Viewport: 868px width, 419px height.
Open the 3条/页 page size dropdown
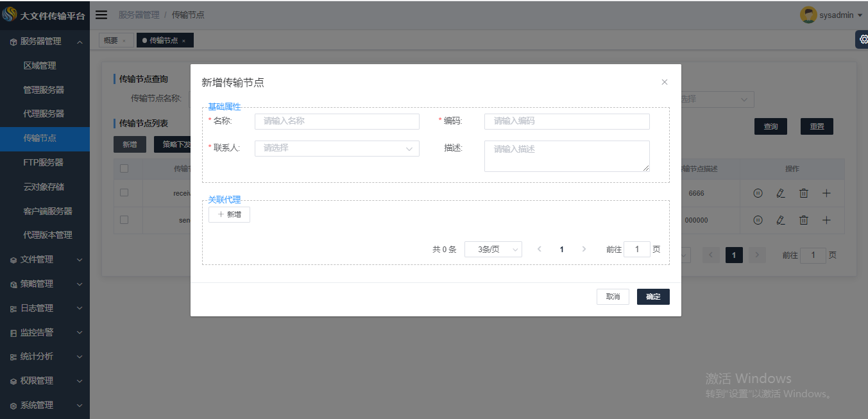(493, 249)
